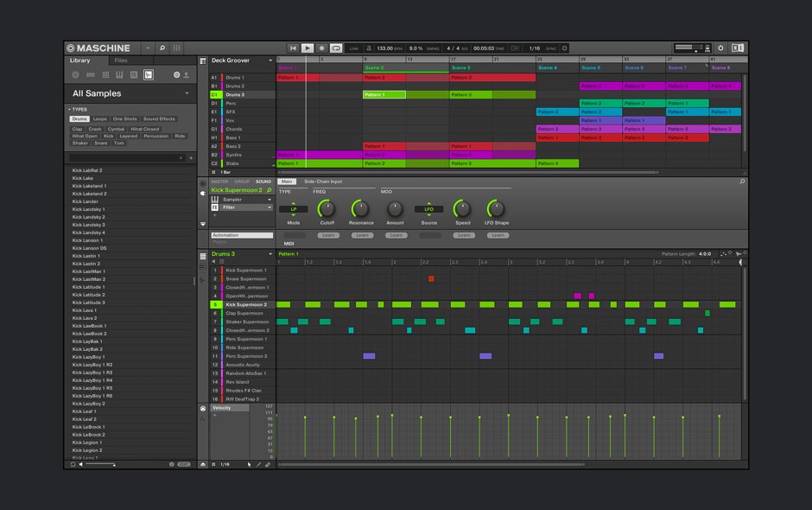Switch to the Files tab

pyautogui.click(x=121, y=61)
